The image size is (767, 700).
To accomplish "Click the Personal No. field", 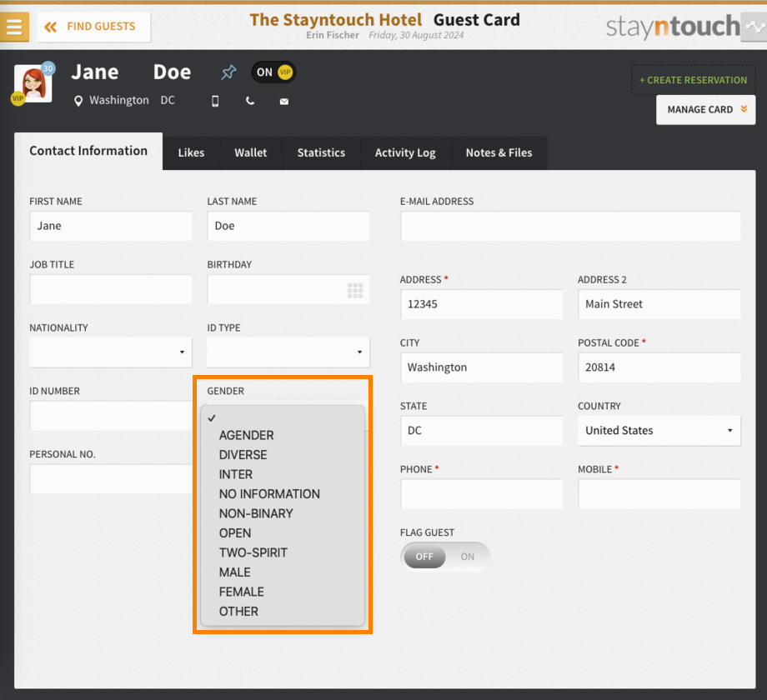I will [x=112, y=479].
